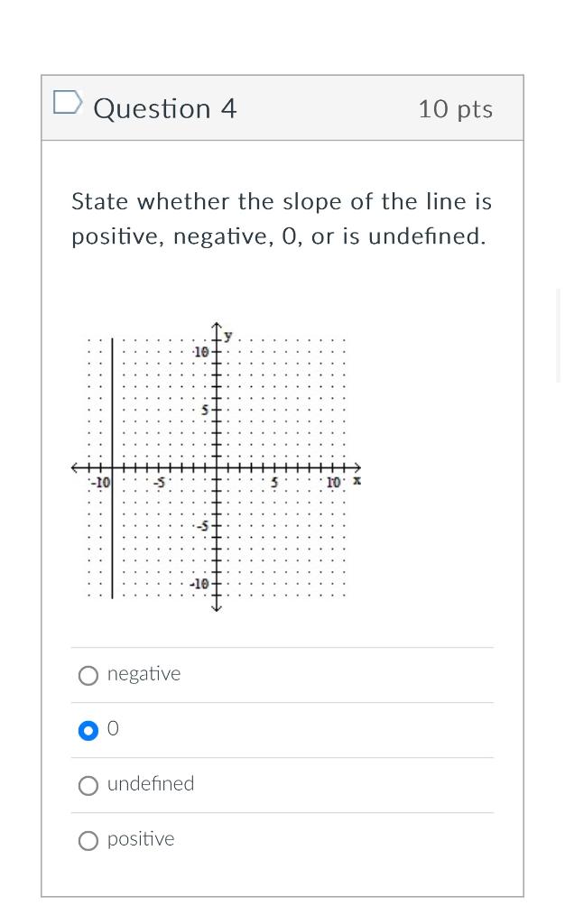This screenshot has width=565, height=924.
Task: Click the y-axis arrow on the graph
Action: (x=217, y=325)
